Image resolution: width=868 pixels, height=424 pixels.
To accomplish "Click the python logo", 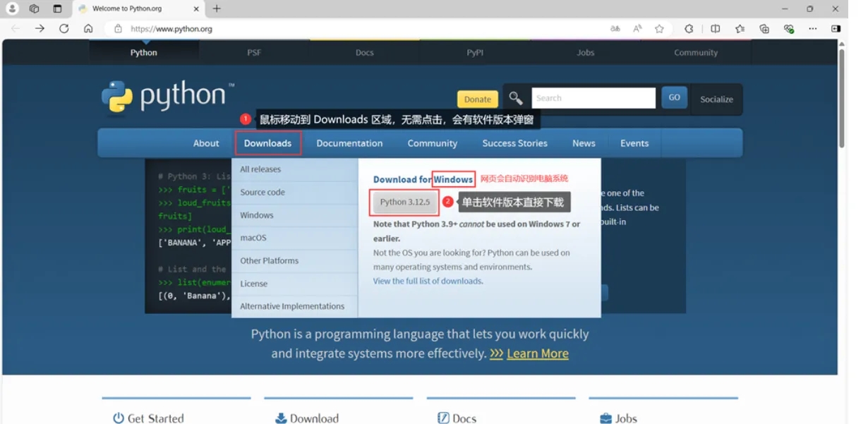I will coord(167,97).
